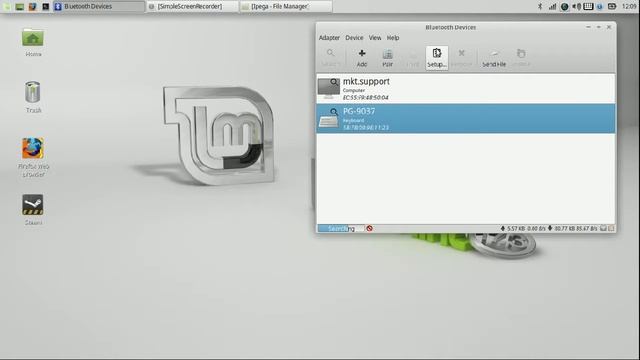The width and height of the screenshot is (640, 360).
Task: Click the Add device plus icon
Action: [x=362, y=53]
